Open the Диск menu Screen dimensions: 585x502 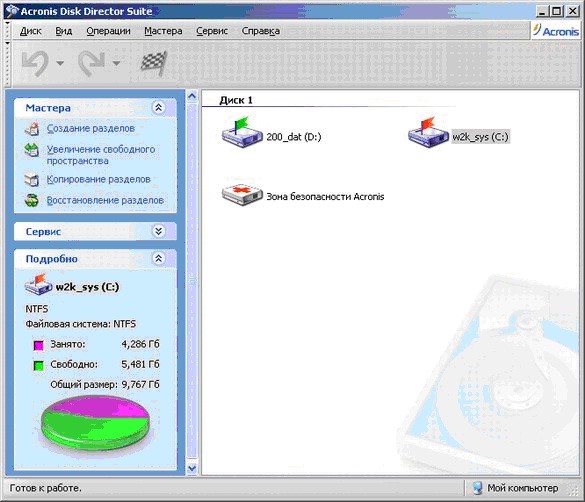coord(31,31)
